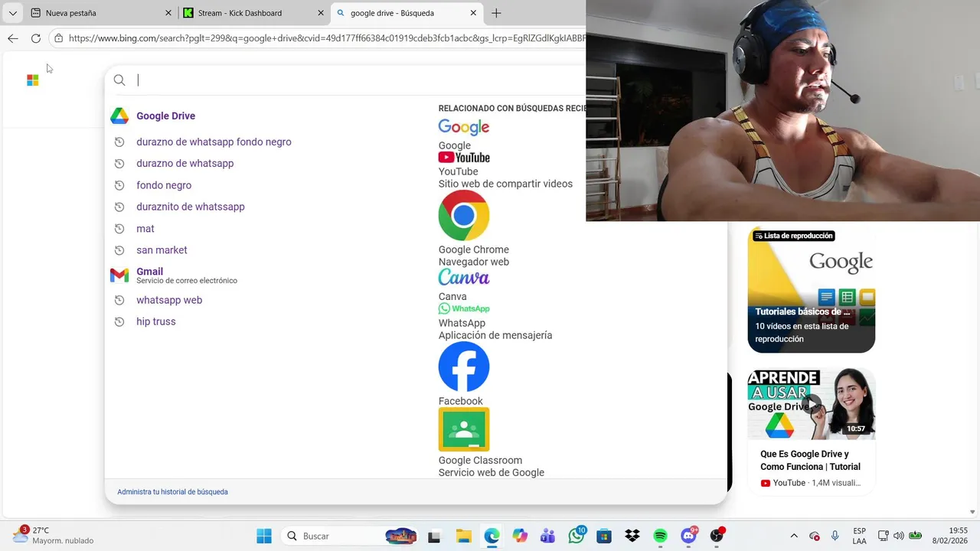Click the YouTube logo related search

(464, 158)
